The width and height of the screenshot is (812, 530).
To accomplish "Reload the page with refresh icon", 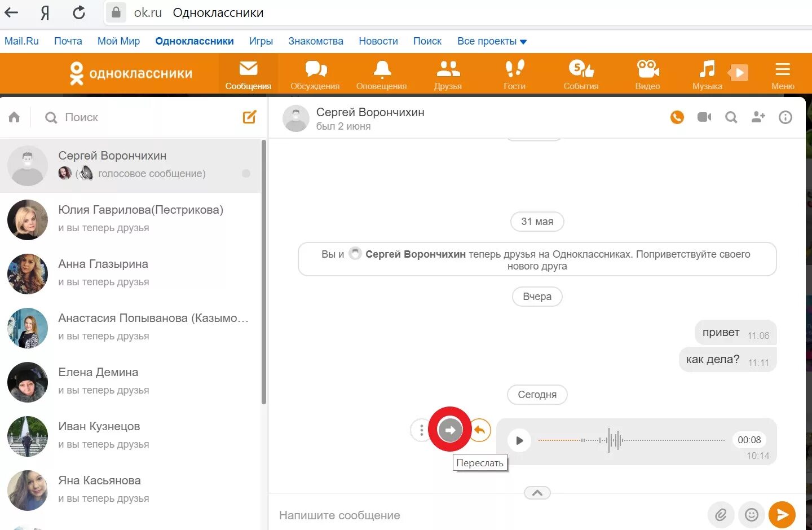I will (79, 12).
